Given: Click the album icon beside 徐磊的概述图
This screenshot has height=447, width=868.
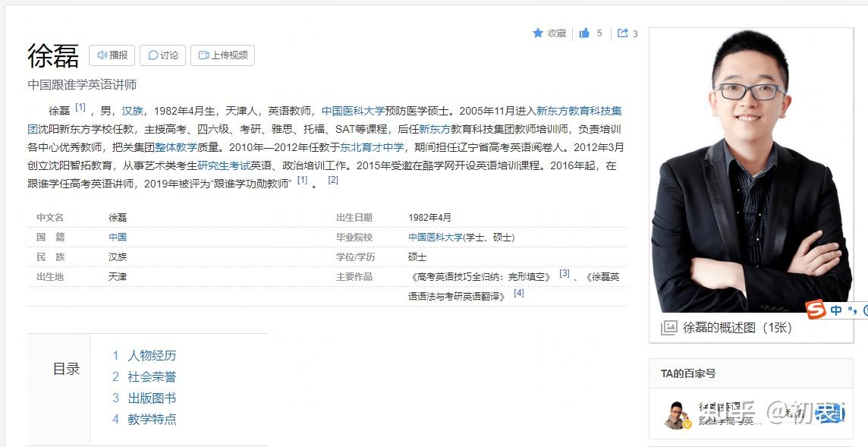Looking at the screenshot, I should click(x=668, y=328).
